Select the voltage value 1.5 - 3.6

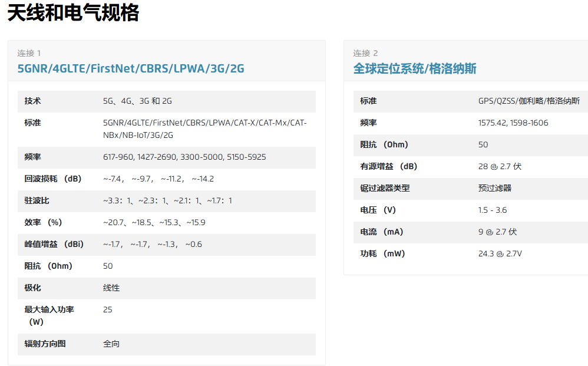click(x=493, y=210)
